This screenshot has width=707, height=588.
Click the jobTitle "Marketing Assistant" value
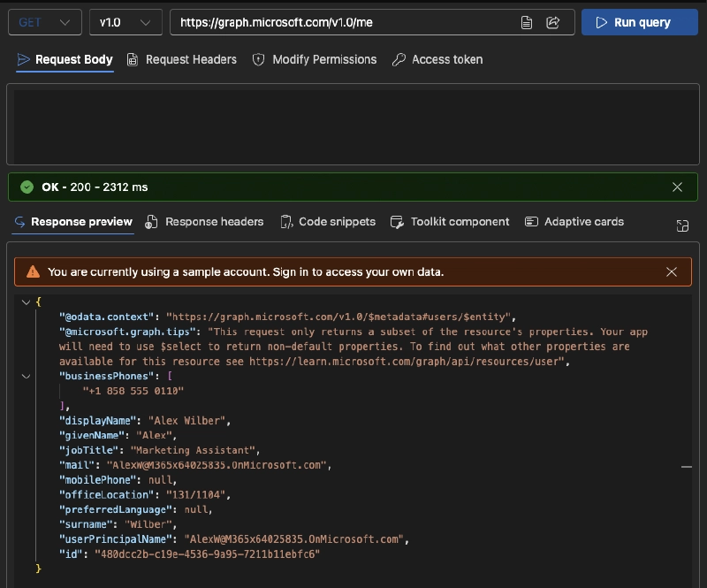[193, 450]
